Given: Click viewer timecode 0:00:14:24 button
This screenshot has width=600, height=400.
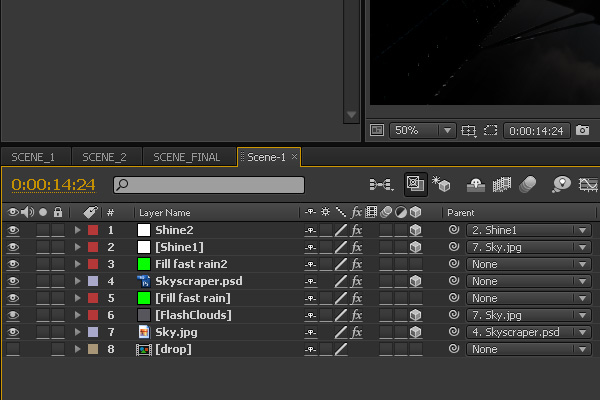Looking at the screenshot, I should pos(536,131).
